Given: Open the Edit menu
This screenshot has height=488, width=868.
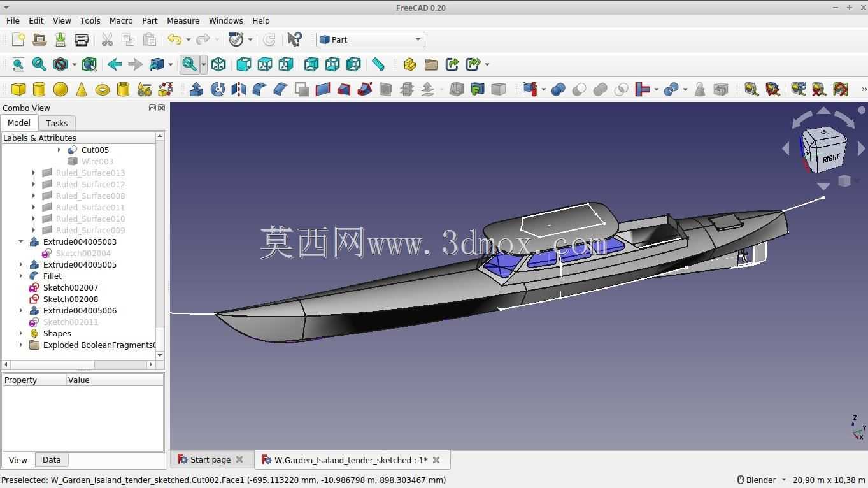Looking at the screenshot, I should click(36, 20).
